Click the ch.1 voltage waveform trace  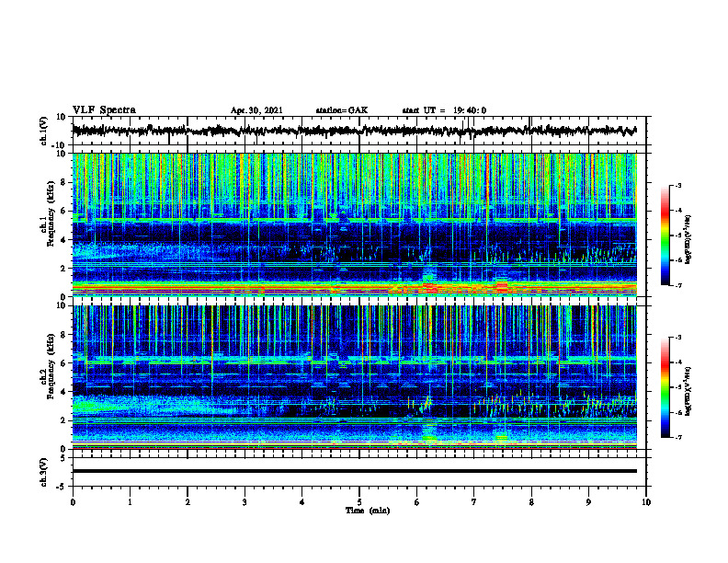(x=354, y=131)
